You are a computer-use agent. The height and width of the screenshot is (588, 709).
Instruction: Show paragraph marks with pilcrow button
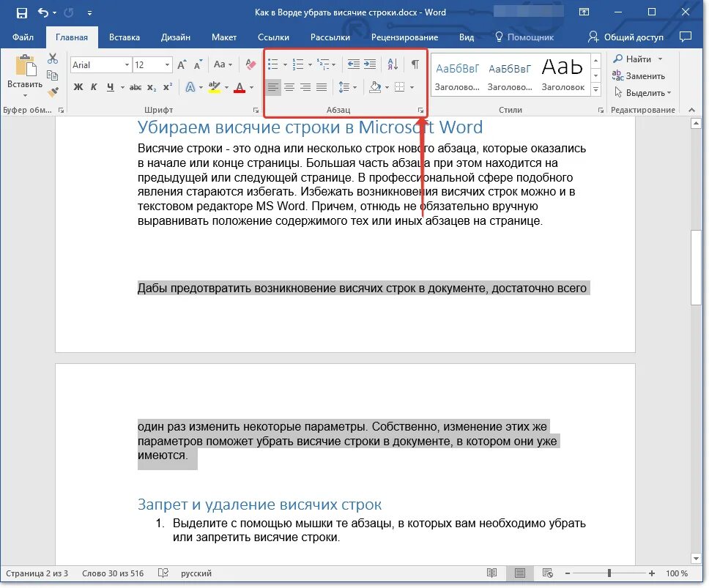tap(415, 64)
